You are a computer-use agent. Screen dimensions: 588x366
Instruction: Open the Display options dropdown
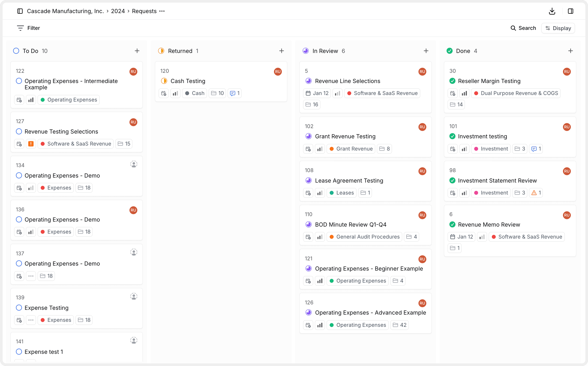(x=558, y=28)
